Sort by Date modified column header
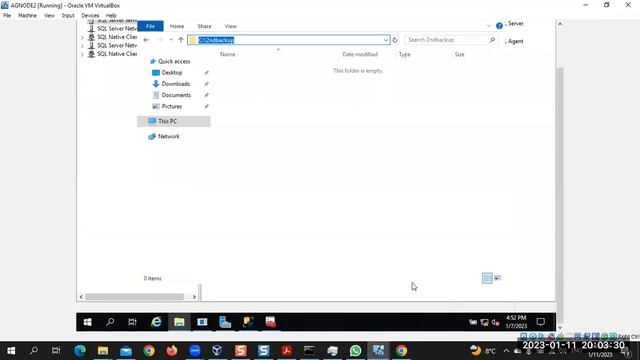 pyautogui.click(x=360, y=54)
